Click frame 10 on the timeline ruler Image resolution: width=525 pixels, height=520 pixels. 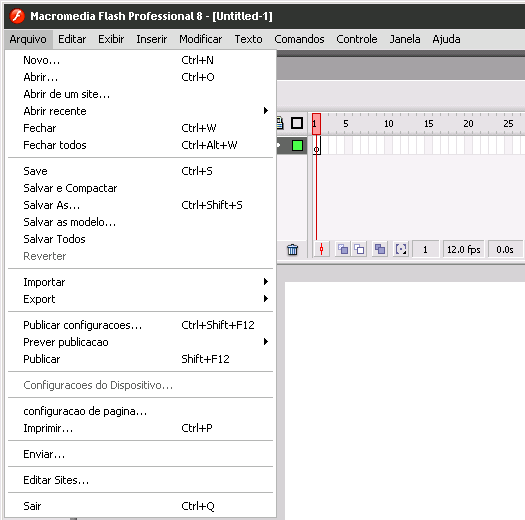pos(388,124)
